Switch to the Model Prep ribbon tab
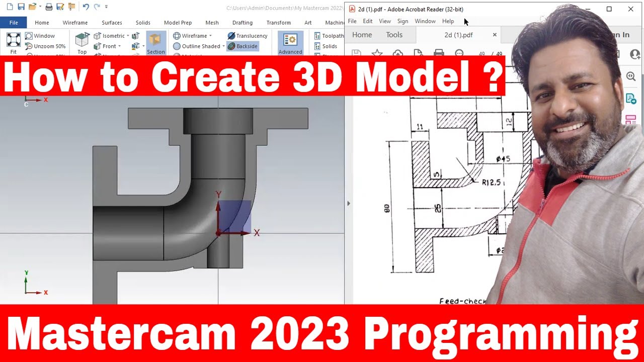The height and width of the screenshot is (362, 644). coord(178,23)
